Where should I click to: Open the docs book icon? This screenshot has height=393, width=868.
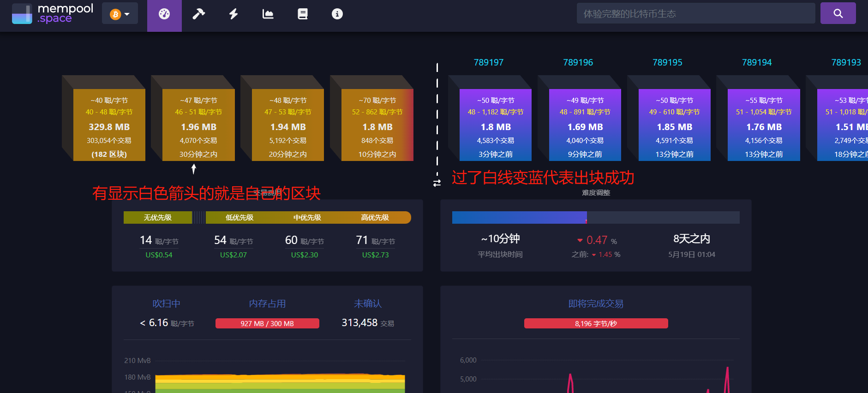click(303, 14)
